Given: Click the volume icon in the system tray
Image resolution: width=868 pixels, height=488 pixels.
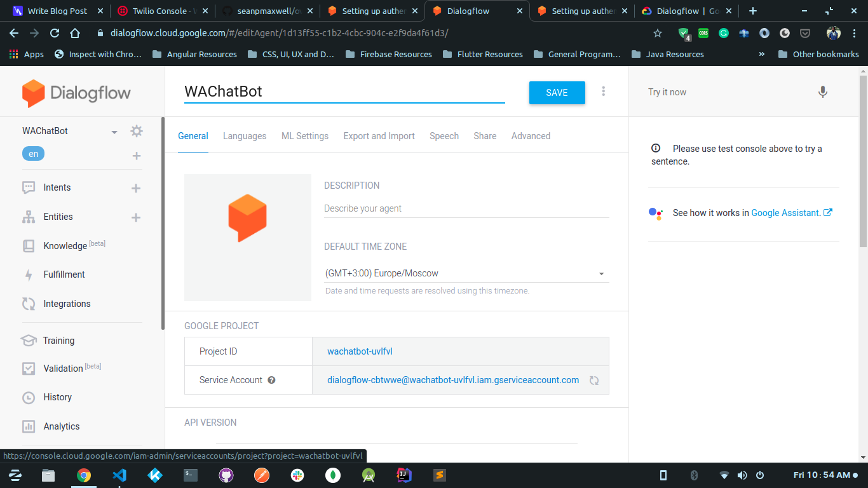Looking at the screenshot, I should pos(742,475).
